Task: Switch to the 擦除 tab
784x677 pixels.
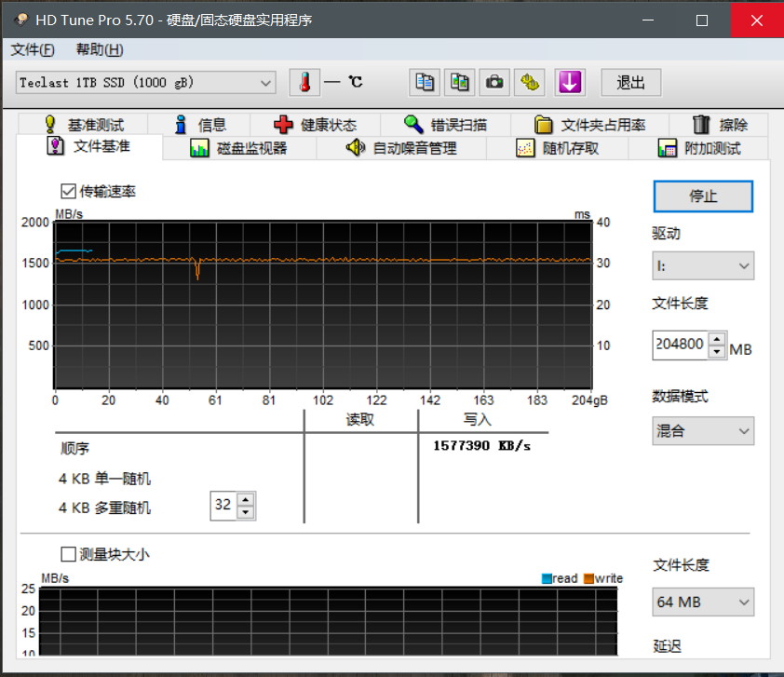Action: point(719,125)
